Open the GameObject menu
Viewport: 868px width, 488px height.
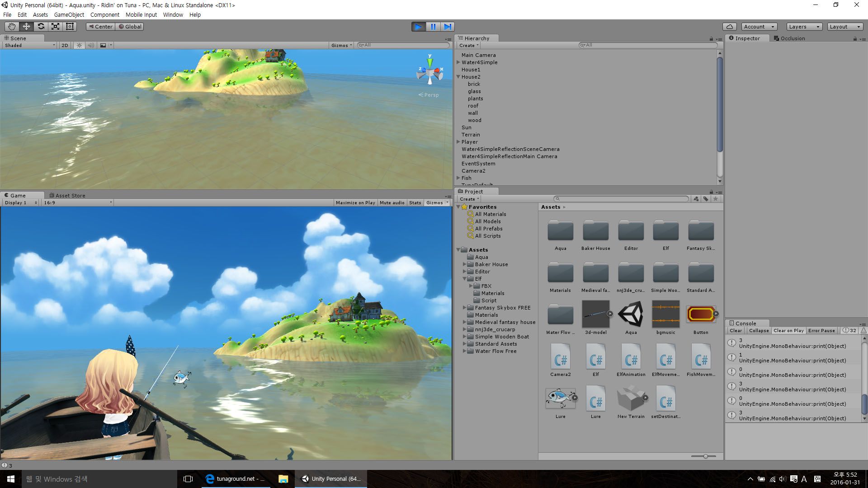[69, 15]
